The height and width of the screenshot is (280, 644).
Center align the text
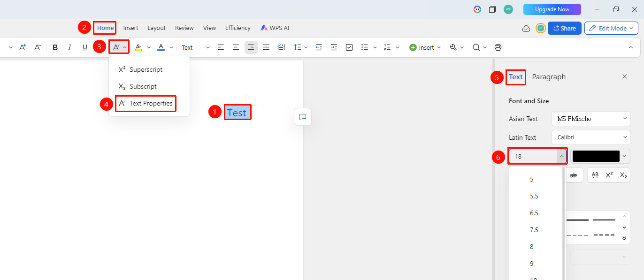tap(236, 47)
